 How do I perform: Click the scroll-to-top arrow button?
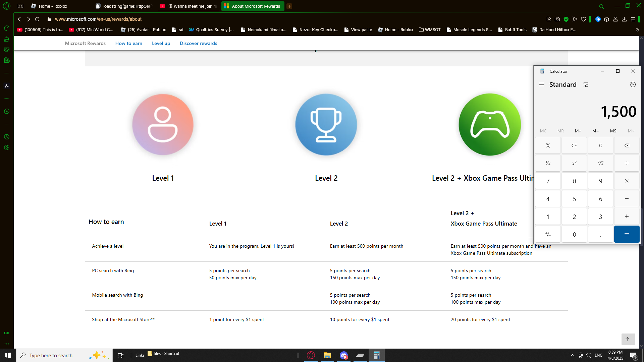pyautogui.click(x=628, y=339)
